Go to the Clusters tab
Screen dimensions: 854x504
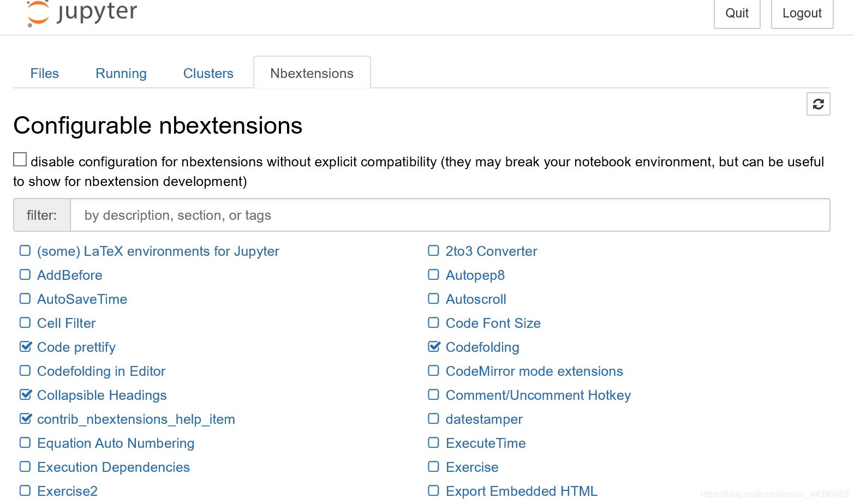[x=208, y=74]
